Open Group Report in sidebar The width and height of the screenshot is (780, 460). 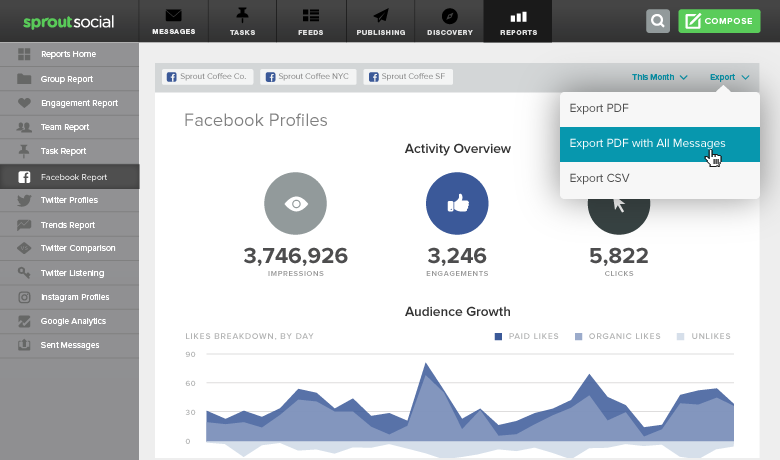tap(70, 79)
